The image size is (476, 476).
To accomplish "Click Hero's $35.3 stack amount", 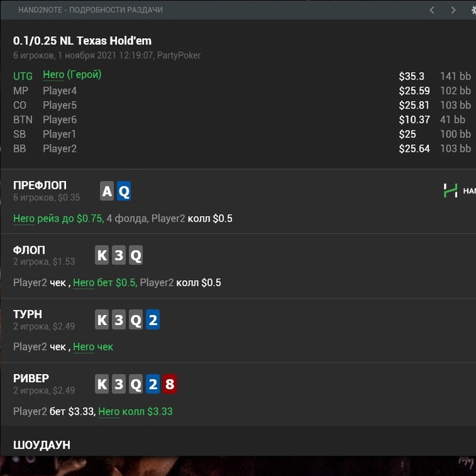I will (411, 76).
